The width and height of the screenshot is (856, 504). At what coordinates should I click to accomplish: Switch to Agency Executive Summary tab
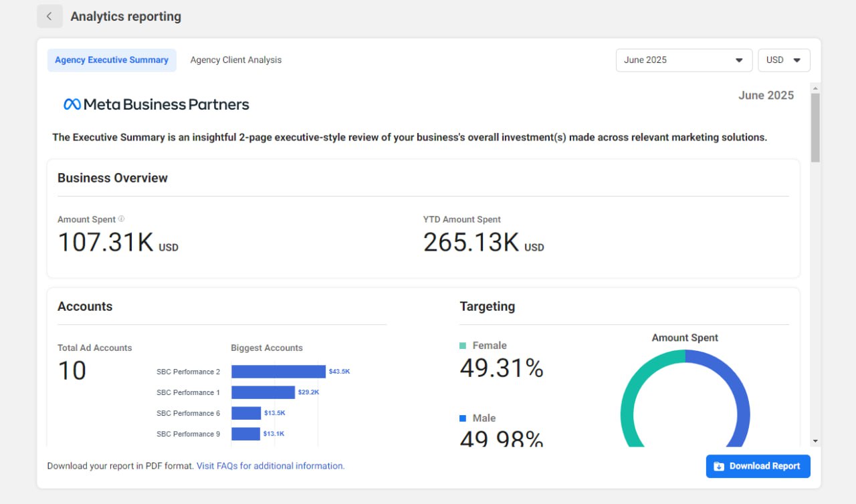112,60
